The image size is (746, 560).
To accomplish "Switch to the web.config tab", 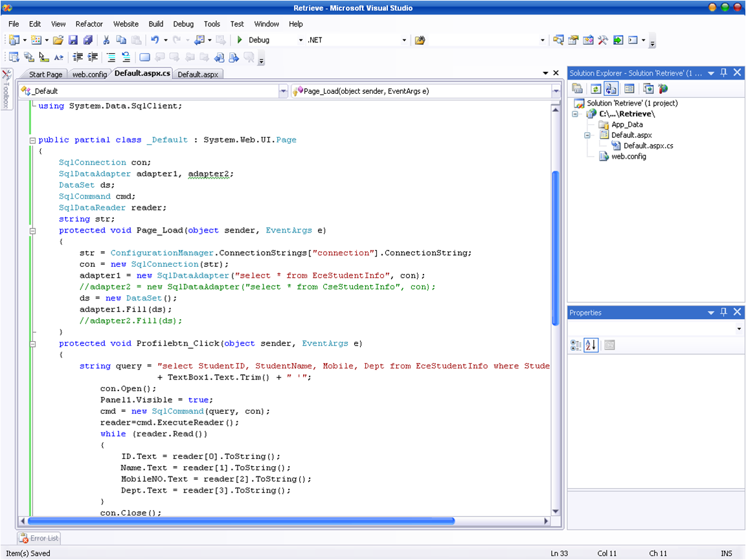I will (89, 74).
